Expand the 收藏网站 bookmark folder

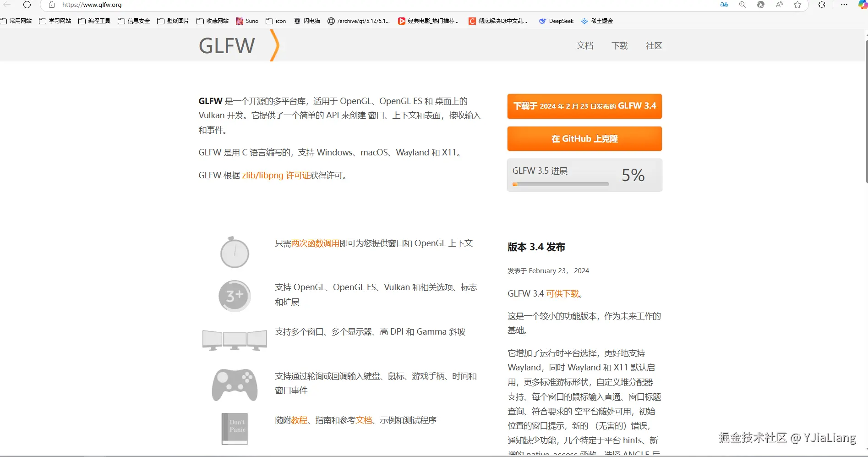[x=213, y=21]
